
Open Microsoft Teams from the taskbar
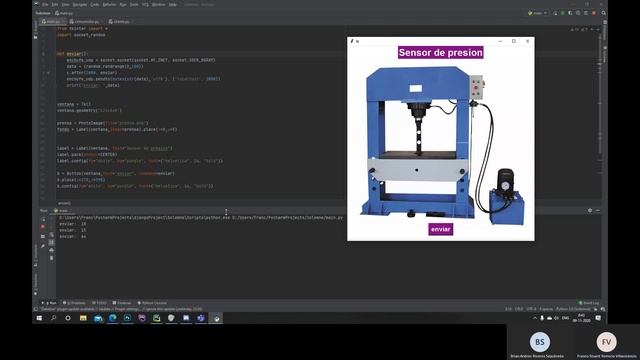[x=201, y=318]
